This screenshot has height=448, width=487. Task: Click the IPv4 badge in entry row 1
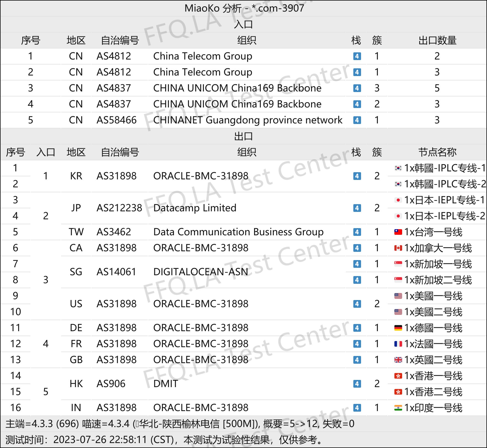[357, 56]
